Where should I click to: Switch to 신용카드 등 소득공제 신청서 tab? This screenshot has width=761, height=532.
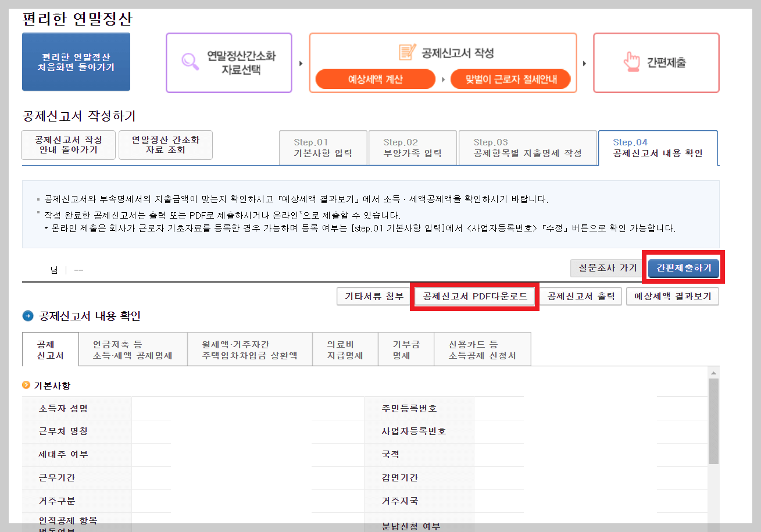pyautogui.click(x=483, y=349)
